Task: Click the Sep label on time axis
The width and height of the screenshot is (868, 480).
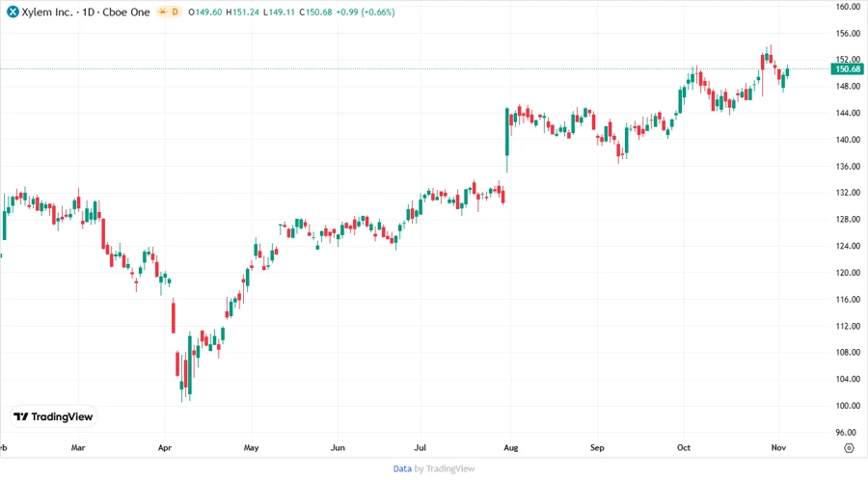Action: point(597,447)
